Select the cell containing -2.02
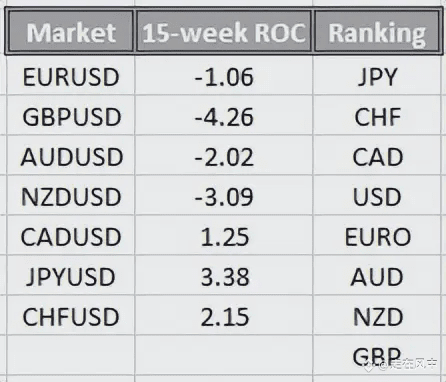This screenshot has height=382, width=446. (224, 156)
